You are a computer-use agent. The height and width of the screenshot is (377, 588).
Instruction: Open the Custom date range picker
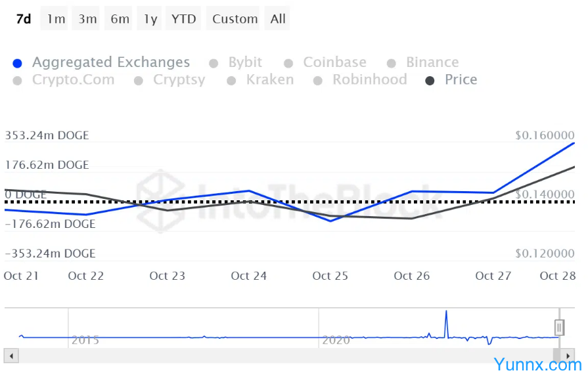[x=235, y=19]
